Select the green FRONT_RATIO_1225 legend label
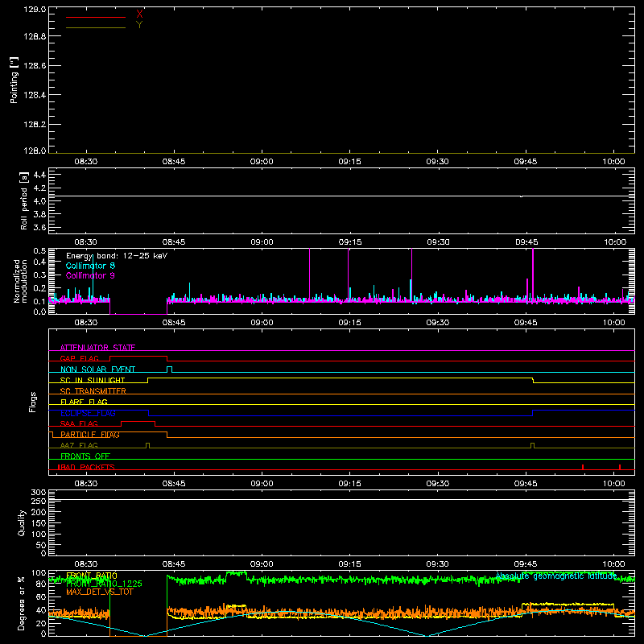Screen dimensions: 644x644 tap(104, 584)
